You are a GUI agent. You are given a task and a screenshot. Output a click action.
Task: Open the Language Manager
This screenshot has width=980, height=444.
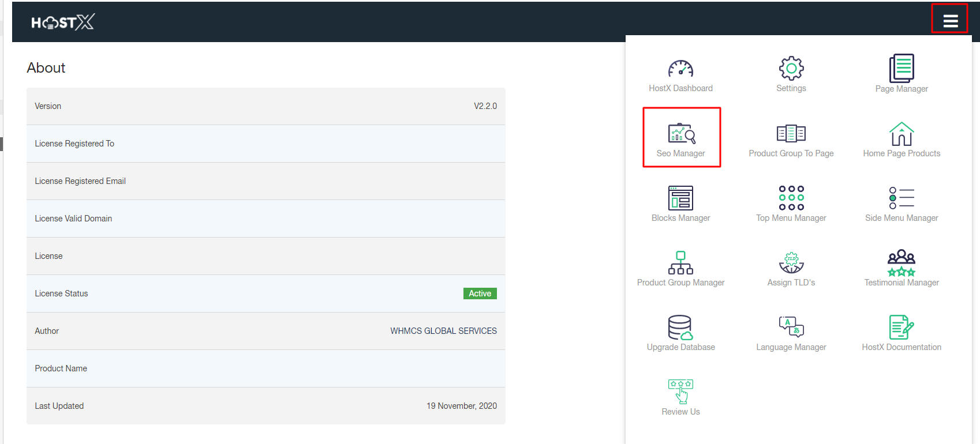(791, 328)
